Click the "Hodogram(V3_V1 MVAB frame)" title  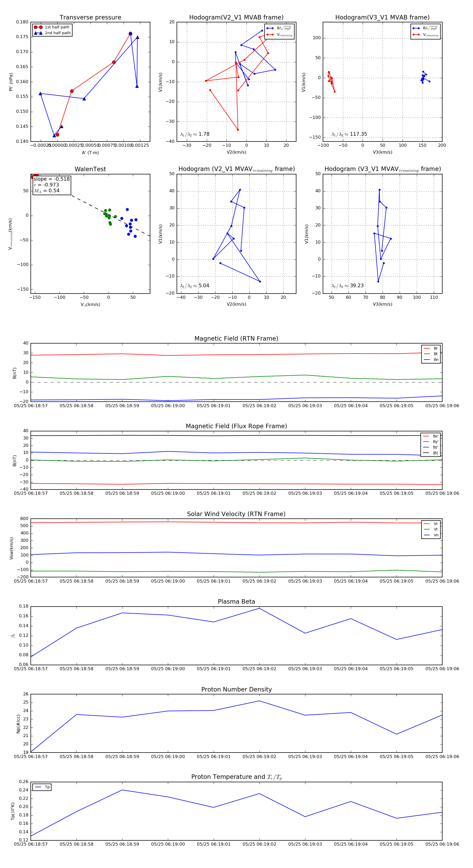click(x=382, y=18)
